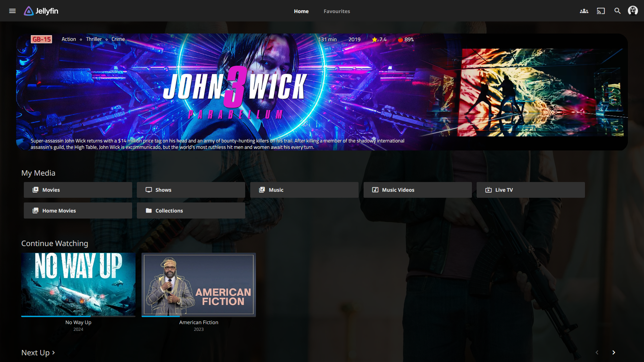Viewport: 644px width, 362px height.
Task: Open the hamburger navigation menu
Action: 12,11
